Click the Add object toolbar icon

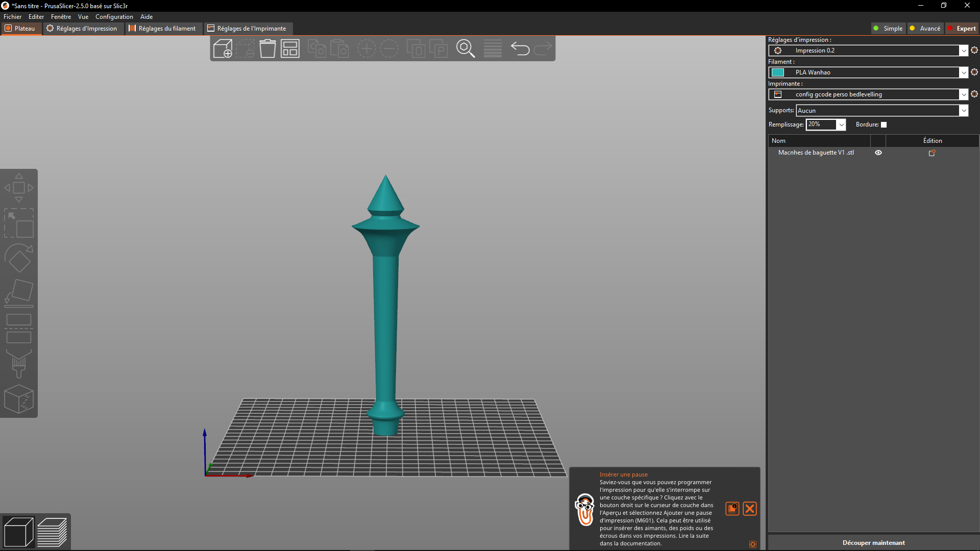point(223,49)
